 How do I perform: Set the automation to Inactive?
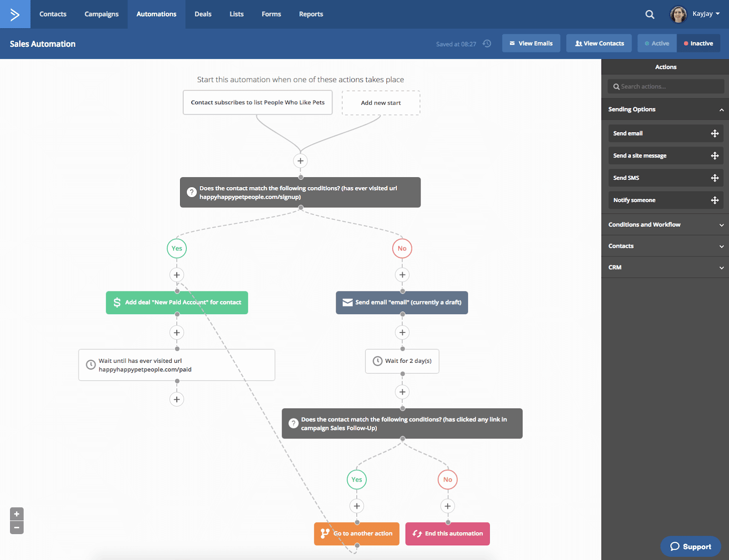pos(698,43)
